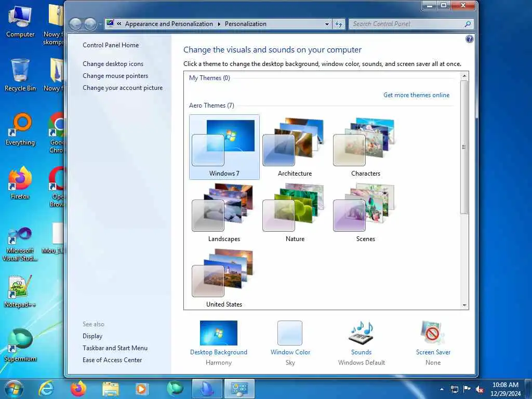Click the search magnifier icon
532x399 pixels.
click(468, 24)
